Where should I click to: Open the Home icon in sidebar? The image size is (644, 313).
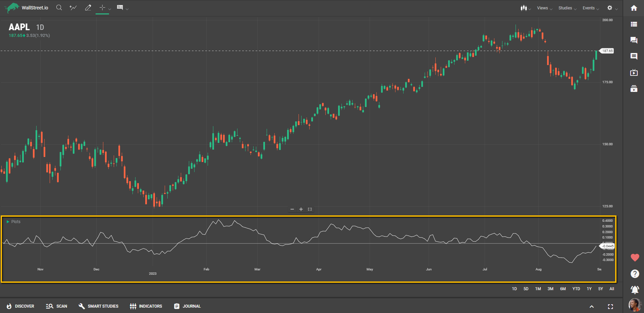click(634, 8)
